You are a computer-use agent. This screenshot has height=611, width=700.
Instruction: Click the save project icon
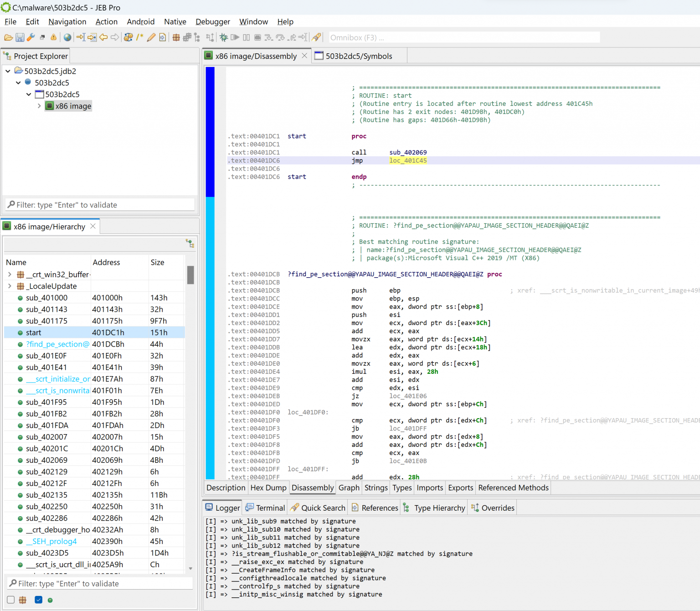(20, 37)
